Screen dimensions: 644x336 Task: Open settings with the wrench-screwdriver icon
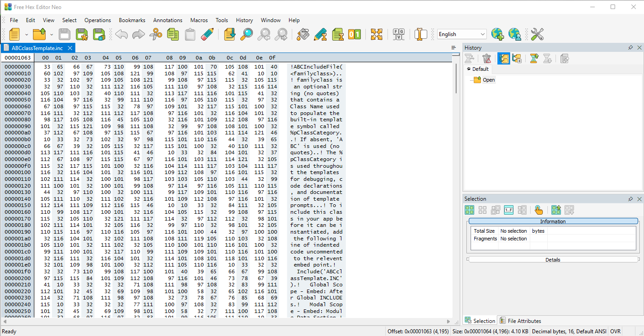coord(537,34)
